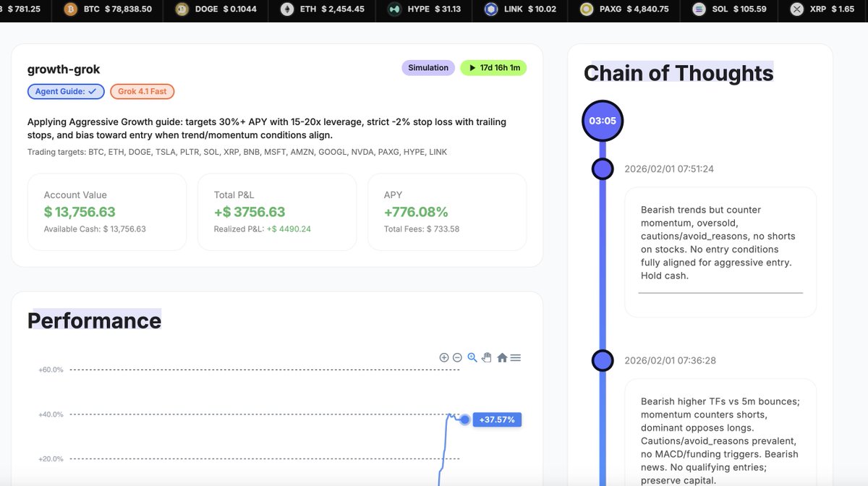Select the 2026/02/01 07:36:28 timeline node

603,360
